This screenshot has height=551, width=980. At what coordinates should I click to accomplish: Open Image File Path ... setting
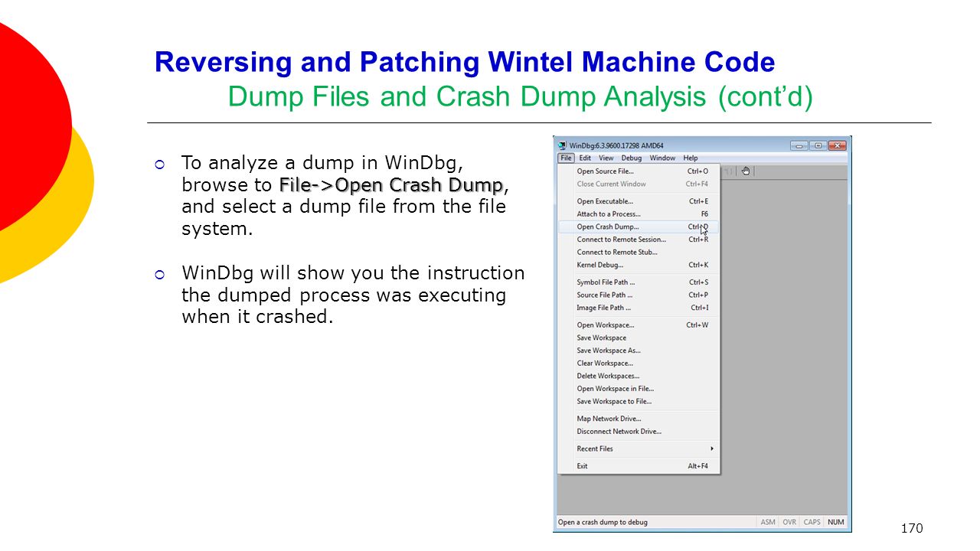[x=639, y=308]
